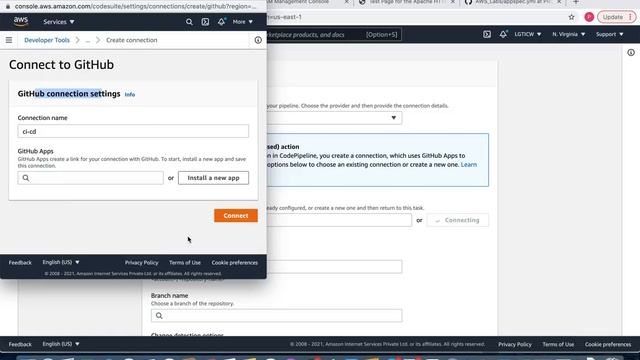This screenshot has height=360, width=640.
Task: Open Cookie preferences in popup footer
Action: (x=235, y=262)
